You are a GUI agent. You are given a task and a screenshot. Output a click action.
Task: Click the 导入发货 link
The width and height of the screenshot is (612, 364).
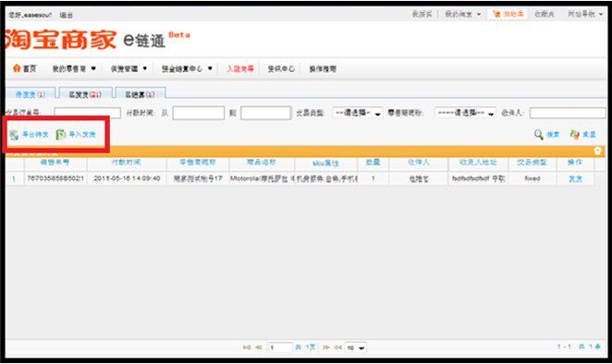82,135
